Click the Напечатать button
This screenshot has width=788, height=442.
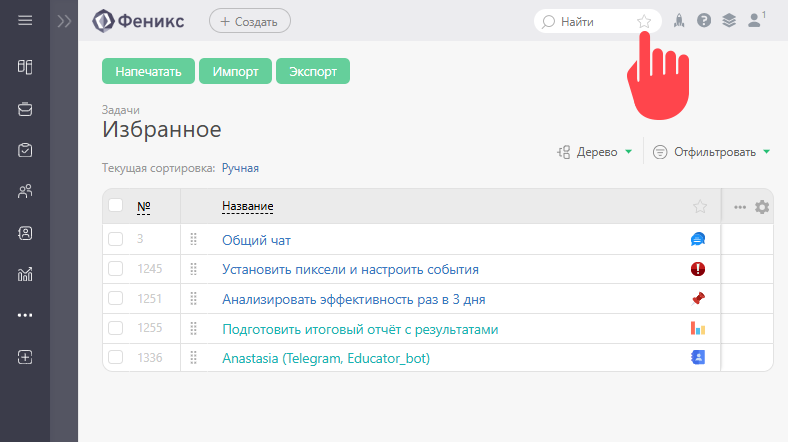148,71
